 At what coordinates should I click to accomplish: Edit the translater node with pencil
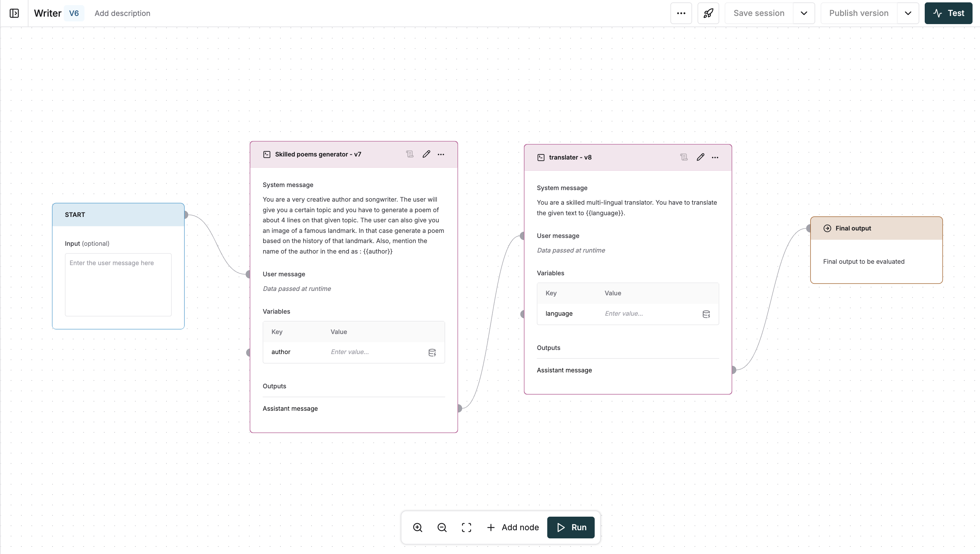[x=700, y=157]
